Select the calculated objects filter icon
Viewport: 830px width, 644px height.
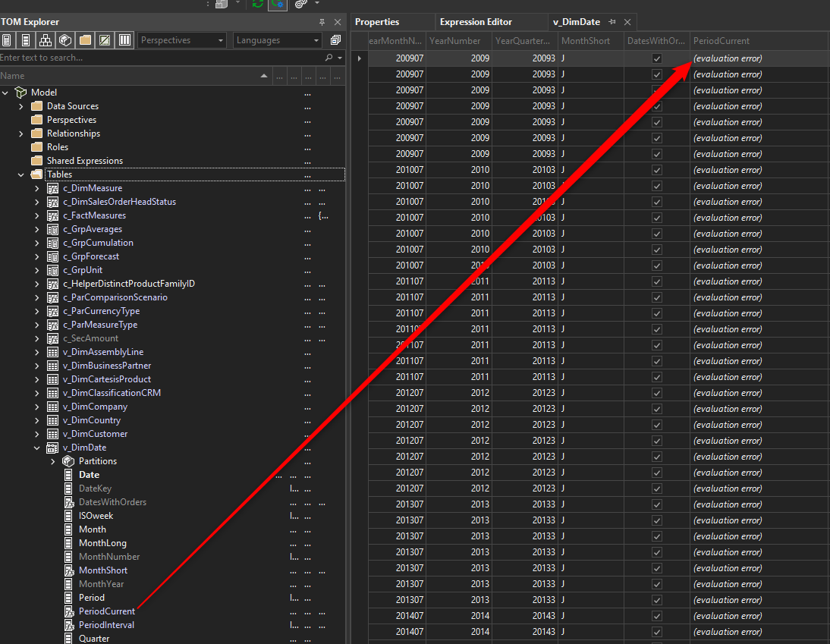[x=105, y=40]
